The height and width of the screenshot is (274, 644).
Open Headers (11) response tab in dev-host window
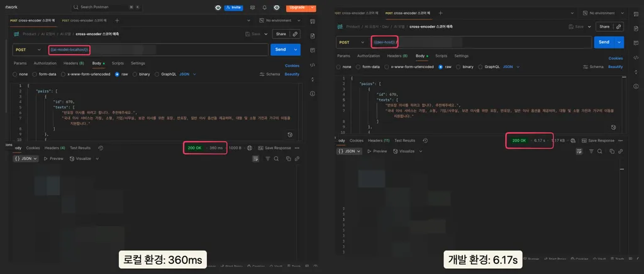pyautogui.click(x=379, y=140)
